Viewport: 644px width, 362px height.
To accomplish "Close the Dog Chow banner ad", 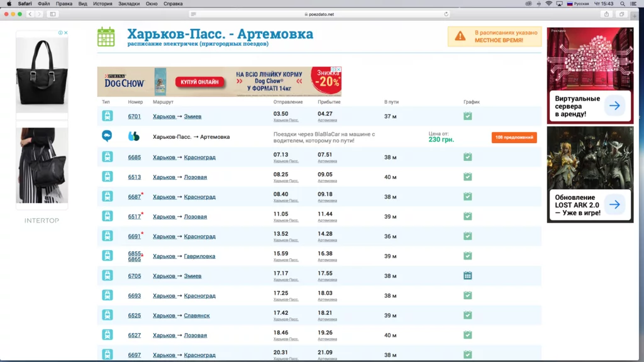I will pos(339,69).
